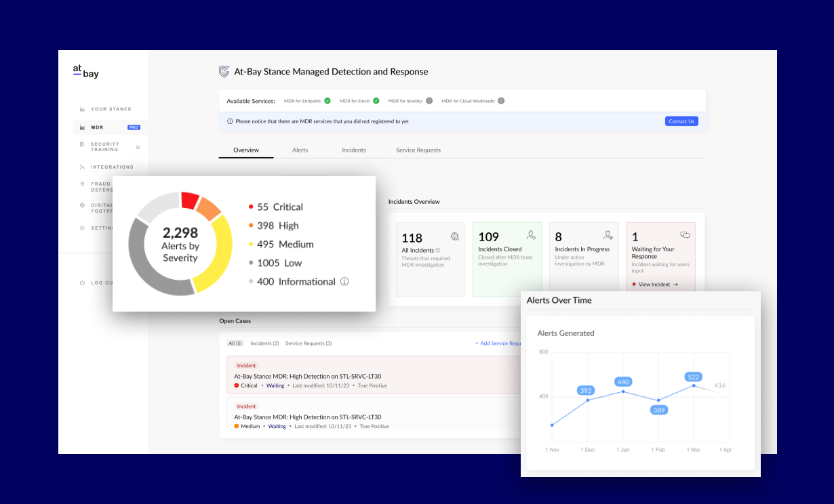Click the 389 data label on the chart

click(x=658, y=410)
